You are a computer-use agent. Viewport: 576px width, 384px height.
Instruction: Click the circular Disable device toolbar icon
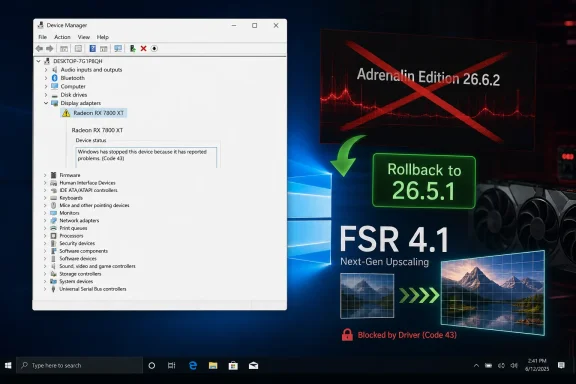pos(154,49)
